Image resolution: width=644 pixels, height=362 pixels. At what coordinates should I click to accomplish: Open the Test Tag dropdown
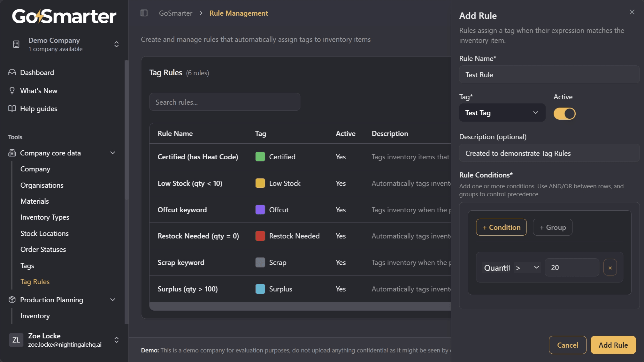coord(502,113)
